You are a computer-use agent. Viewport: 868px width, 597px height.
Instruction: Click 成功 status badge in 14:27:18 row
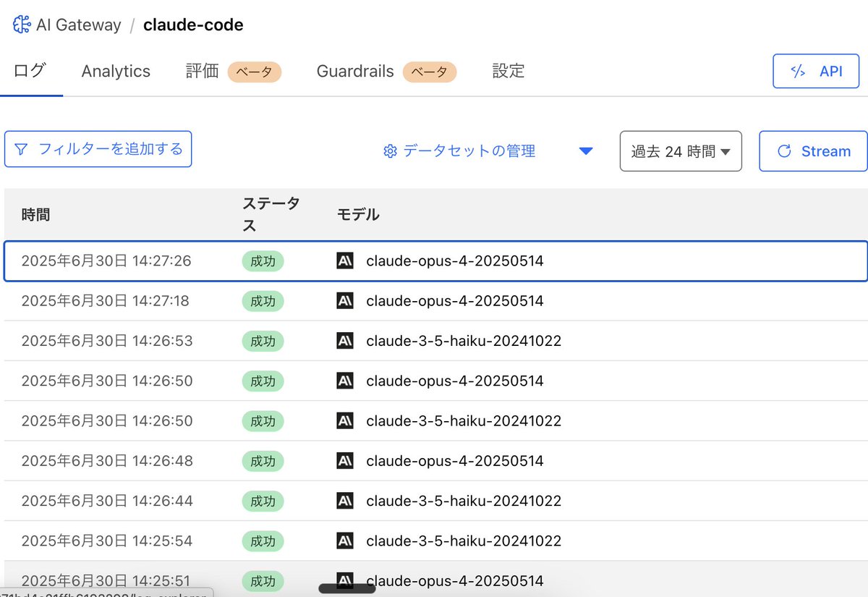tap(263, 301)
